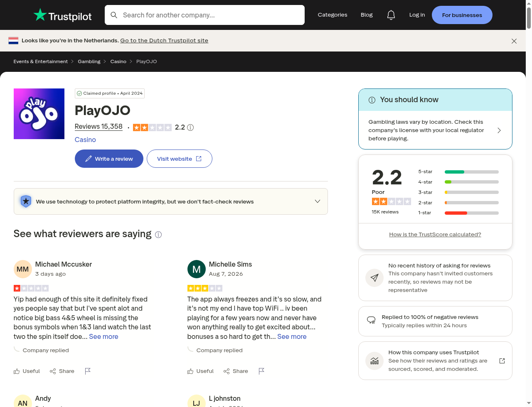Image resolution: width=532 pixels, height=407 pixels.
Task: Click the paper plane review invitation icon
Action: [x=374, y=278]
